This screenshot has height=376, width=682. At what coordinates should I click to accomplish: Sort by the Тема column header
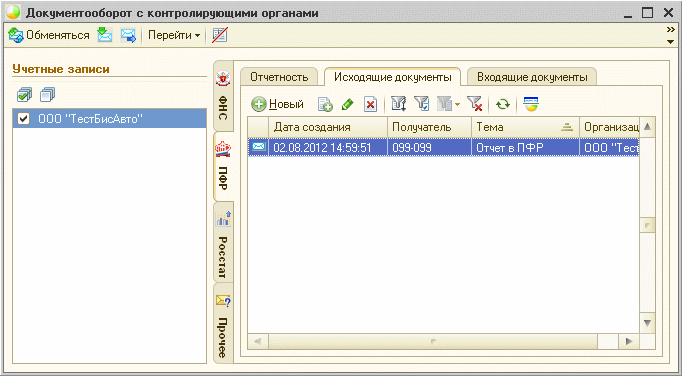(525, 128)
